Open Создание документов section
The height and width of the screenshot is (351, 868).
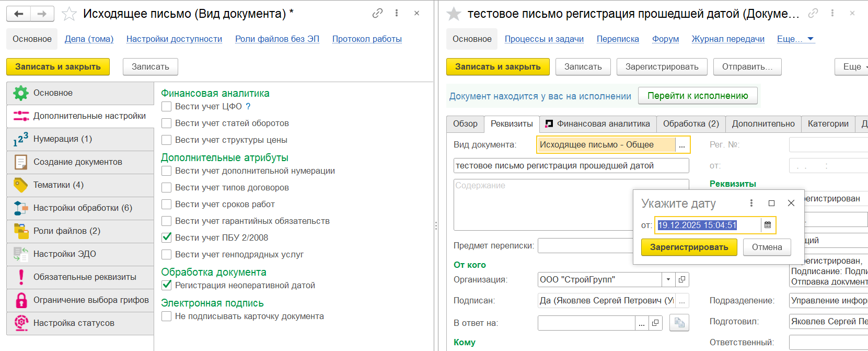pyautogui.click(x=80, y=162)
